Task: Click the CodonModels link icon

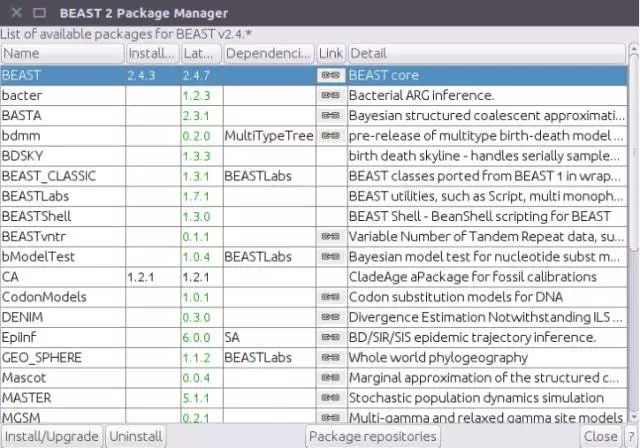Action: (x=330, y=297)
